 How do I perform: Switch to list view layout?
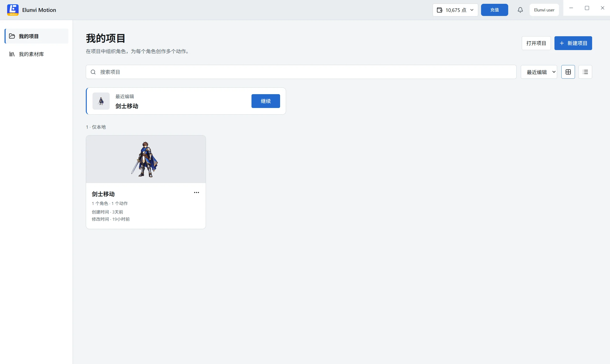585,72
